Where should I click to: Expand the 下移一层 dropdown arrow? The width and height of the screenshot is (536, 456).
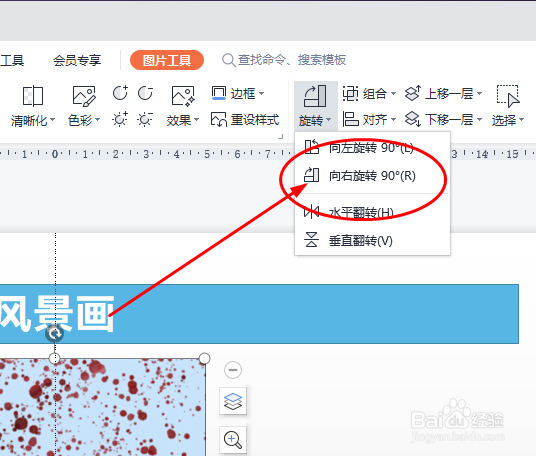point(479,119)
